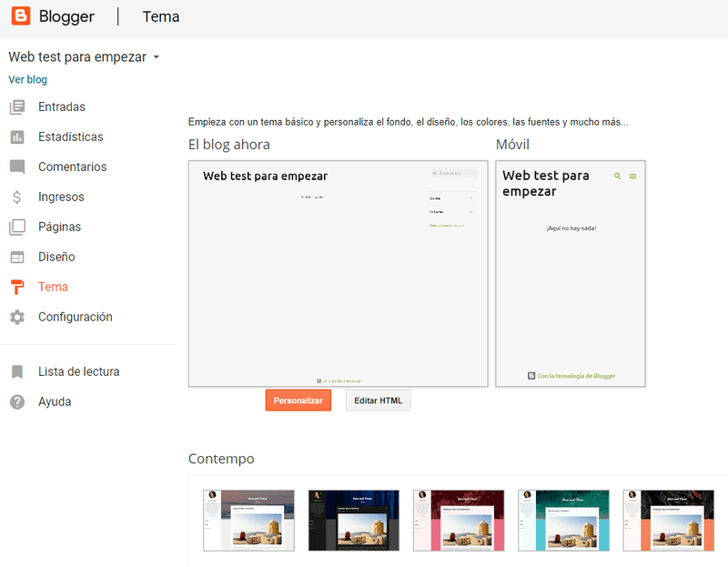
Task: Open the Estadísticas menu item
Action: click(70, 137)
